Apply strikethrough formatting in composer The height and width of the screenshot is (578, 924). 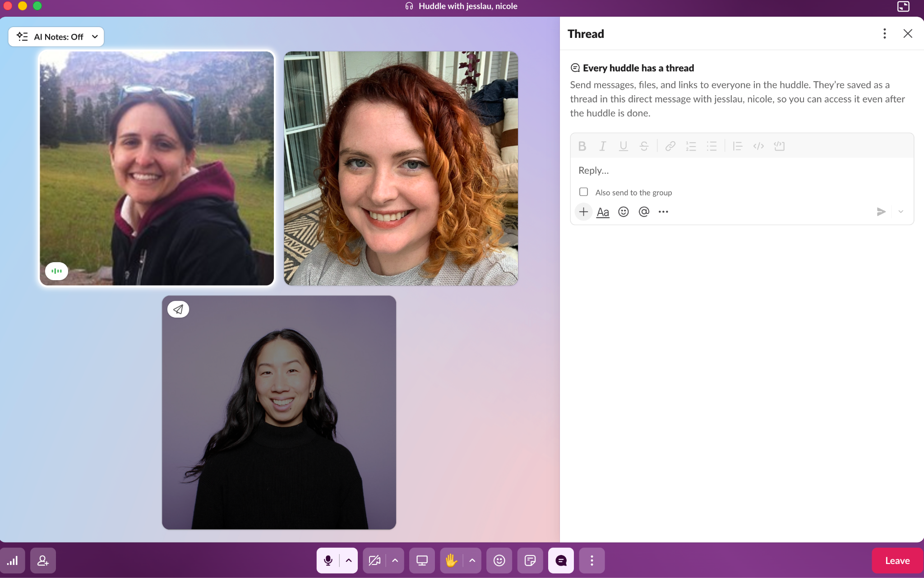pos(644,146)
